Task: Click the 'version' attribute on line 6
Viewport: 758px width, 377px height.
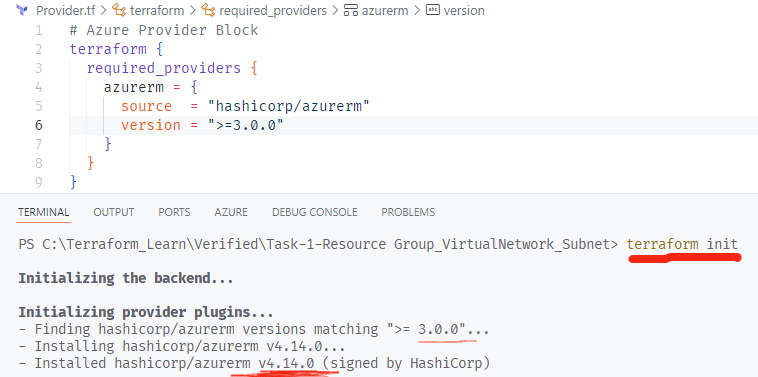Action: click(x=151, y=125)
